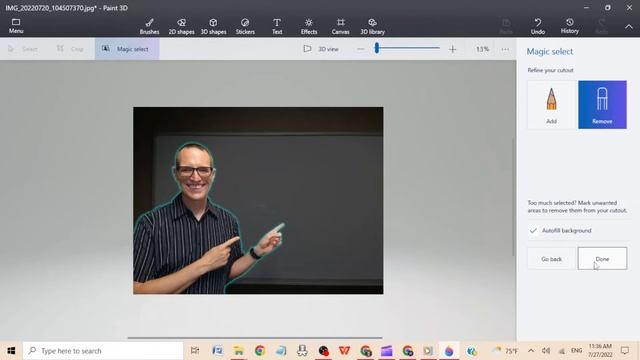Open the first Chrome taskbar icon

(260, 351)
